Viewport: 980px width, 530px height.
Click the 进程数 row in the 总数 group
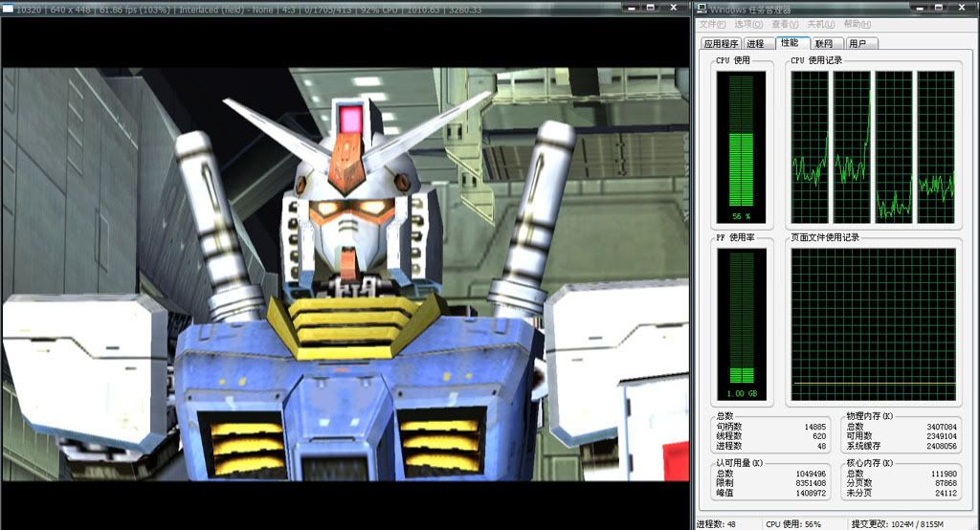pos(771,446)
